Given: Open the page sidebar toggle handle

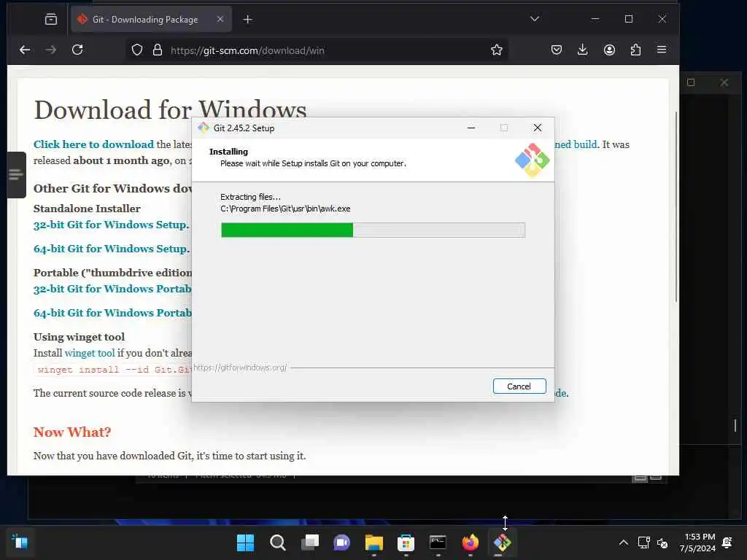Looking at the screenshot, I should (16, 175).
